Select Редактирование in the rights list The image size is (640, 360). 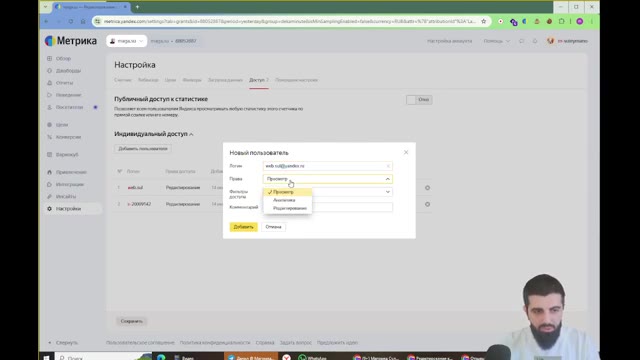(288, 208)
